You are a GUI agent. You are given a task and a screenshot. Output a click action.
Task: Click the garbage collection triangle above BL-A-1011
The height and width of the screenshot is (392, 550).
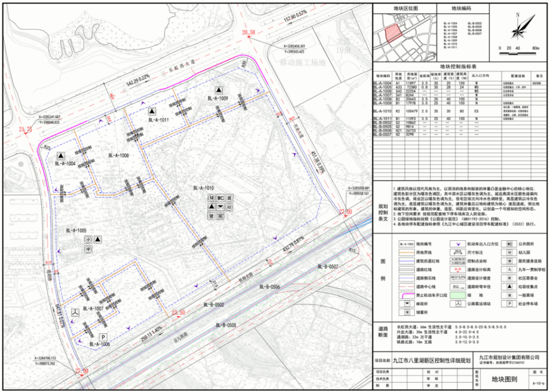tap(152, 111)
